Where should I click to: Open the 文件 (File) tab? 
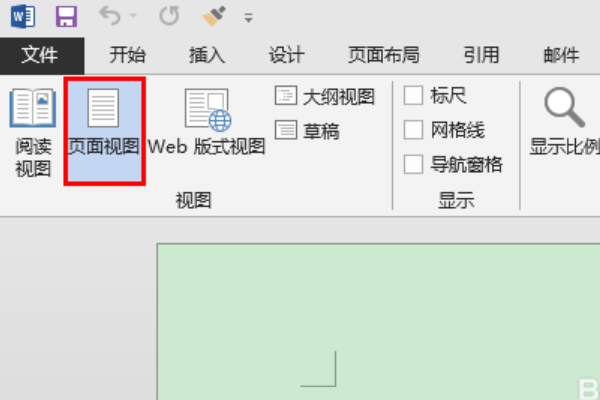tap(40, 55)
